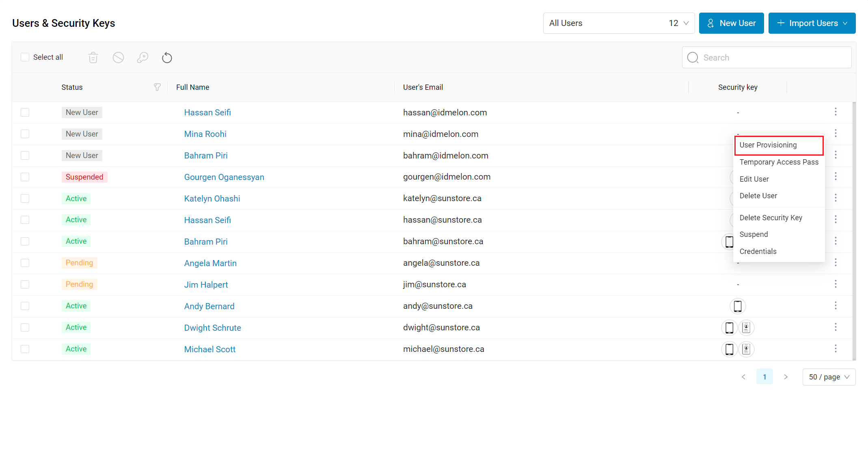This screenshot has height=451, width=868.
Task: Check the box for hassan@idmelon.com row
Action: pos(25,113)
